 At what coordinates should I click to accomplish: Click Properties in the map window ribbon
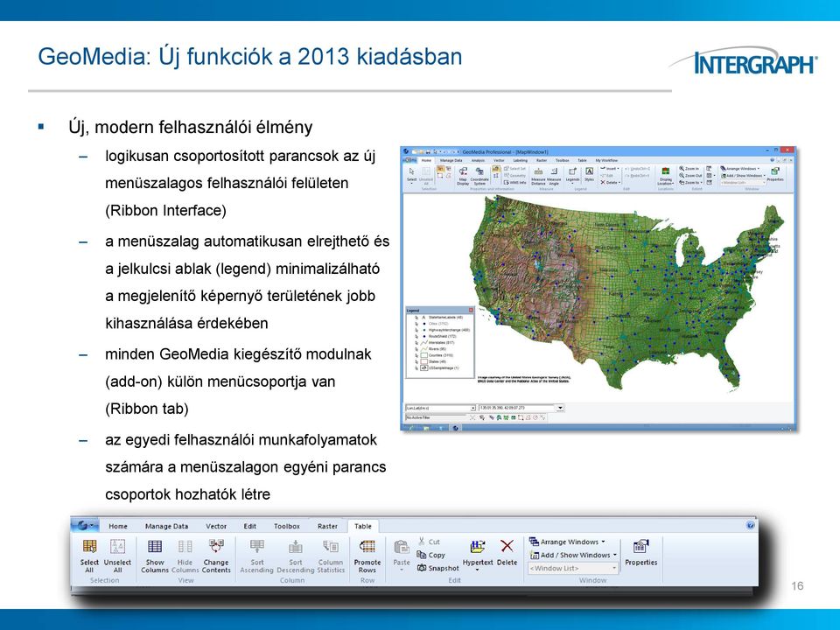pos(775,174)
